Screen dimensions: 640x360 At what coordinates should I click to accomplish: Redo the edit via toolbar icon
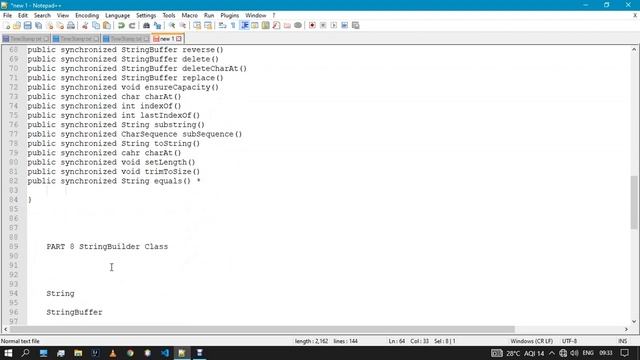point(132,25)
